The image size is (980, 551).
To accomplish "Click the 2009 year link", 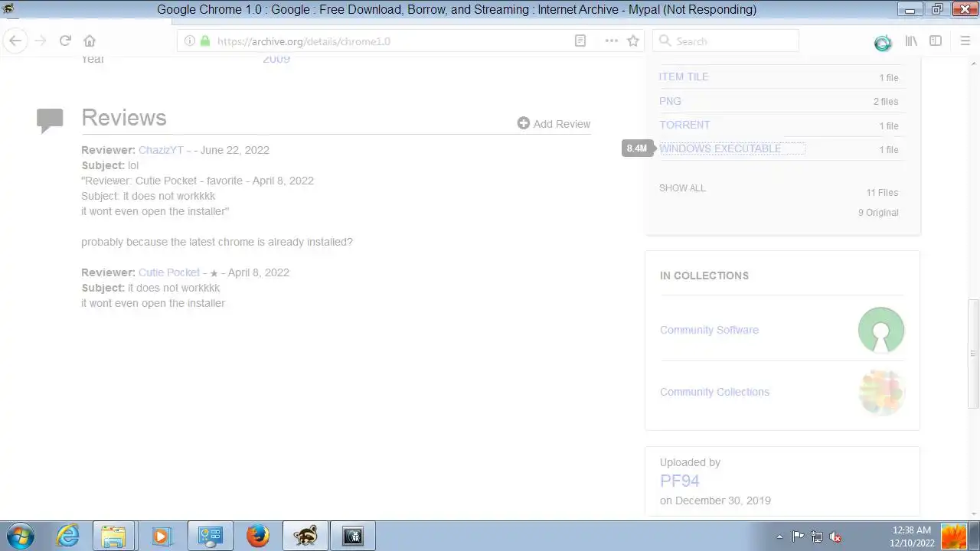I will coord(276,58).
